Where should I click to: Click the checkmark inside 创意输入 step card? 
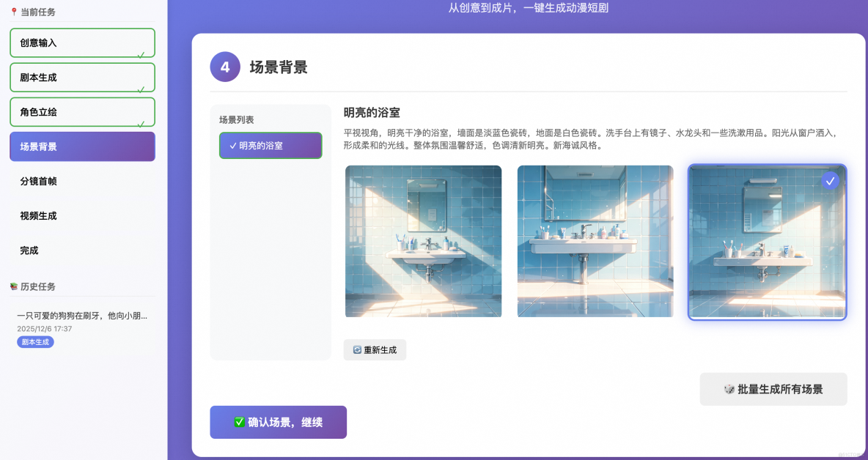(141, 53)
